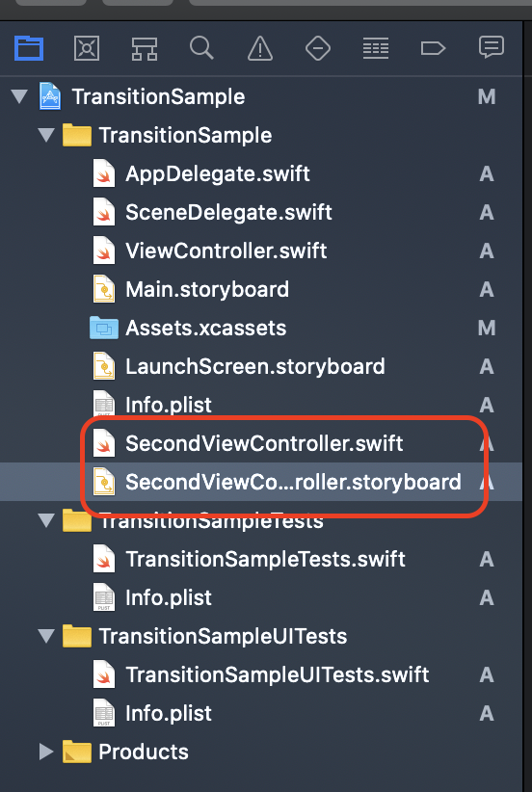Viewport: 532px width, 792px height.
Task: Show the Breakpoint navigator icon
Action: [433, 48]
